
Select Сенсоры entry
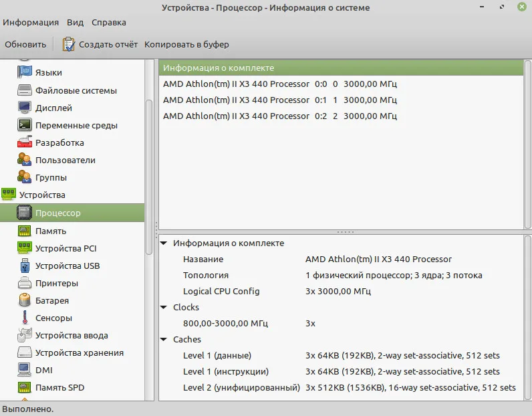click(x=53, y=318)
